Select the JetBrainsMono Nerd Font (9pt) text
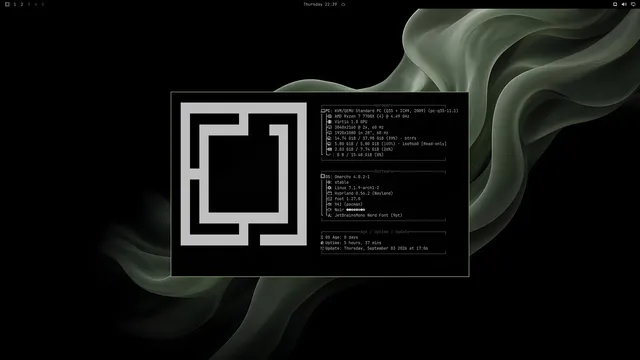 tap(369, 215)
